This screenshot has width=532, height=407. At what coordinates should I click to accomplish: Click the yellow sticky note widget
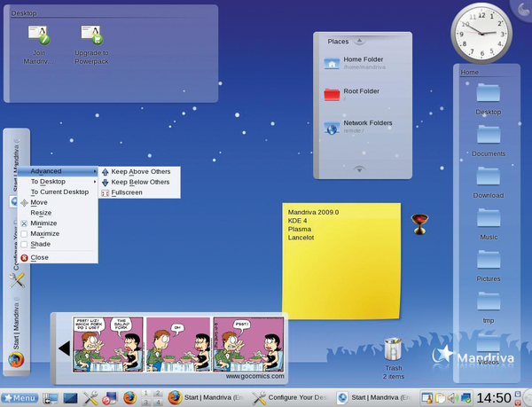[341, 261]
